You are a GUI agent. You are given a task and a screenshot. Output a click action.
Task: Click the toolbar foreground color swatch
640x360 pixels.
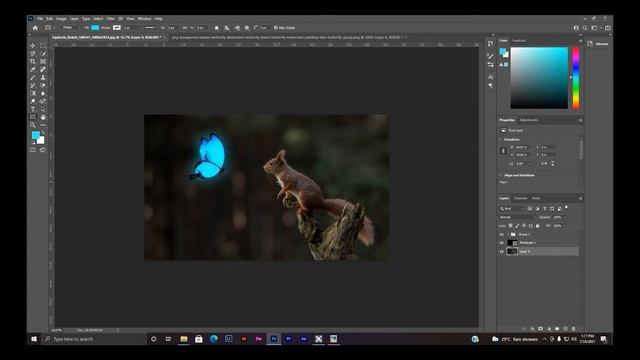point(36,135)
